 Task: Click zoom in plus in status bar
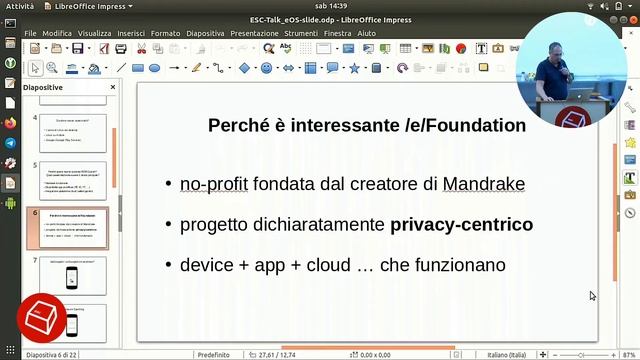pyautogui.click(x=613, y=355)
